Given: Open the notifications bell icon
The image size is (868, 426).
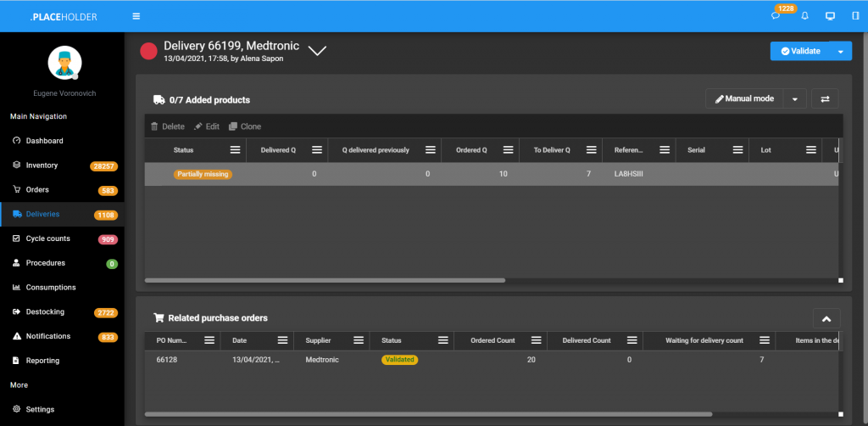Looking at the screenshot, I should point(804,16).
